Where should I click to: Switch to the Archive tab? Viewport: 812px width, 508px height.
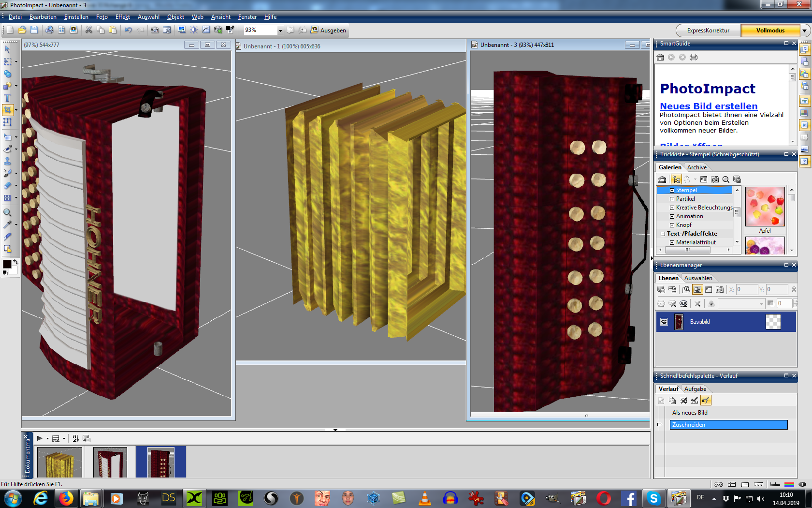coord(697,167)
